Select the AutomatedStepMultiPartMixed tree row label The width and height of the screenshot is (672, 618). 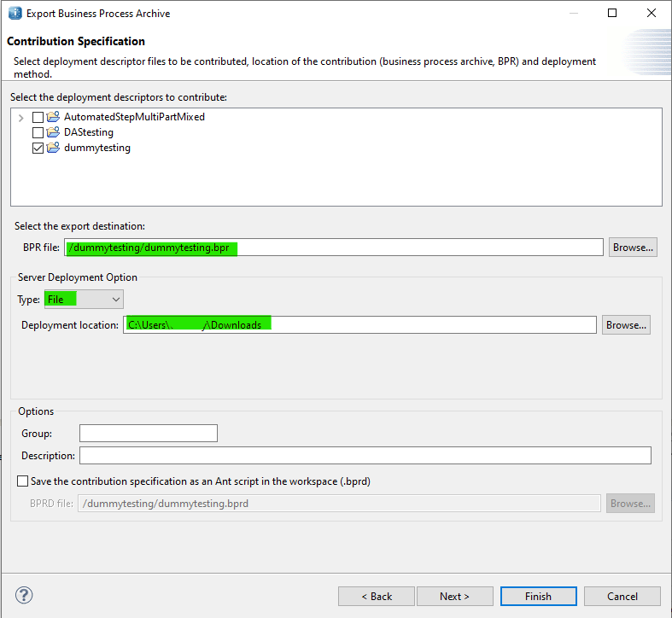coord(134,117)
